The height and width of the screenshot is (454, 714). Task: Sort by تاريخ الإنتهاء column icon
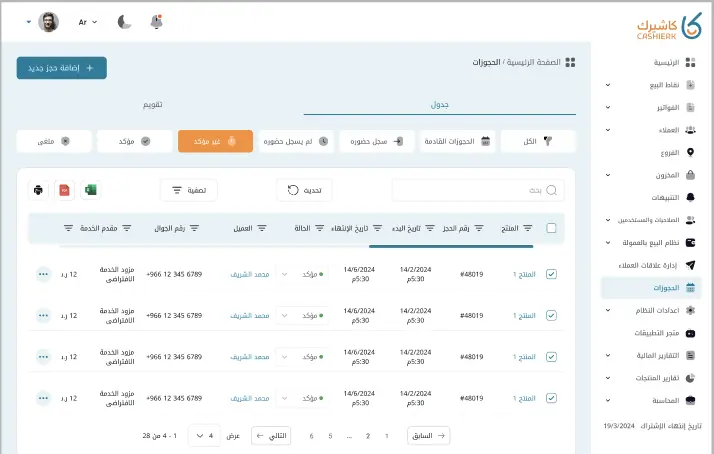coord(377,228)
